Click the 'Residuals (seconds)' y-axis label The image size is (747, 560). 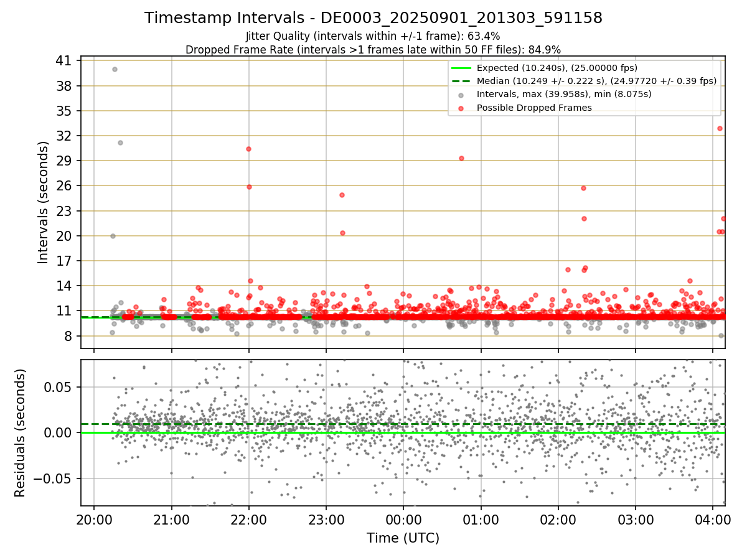pos(20,433)
